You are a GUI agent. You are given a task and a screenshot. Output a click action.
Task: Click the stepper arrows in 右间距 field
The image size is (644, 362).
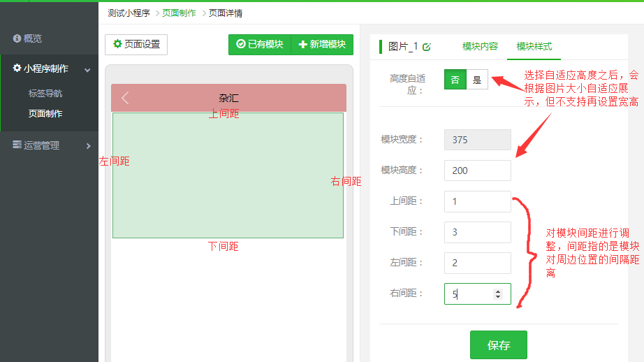[497, 294]
